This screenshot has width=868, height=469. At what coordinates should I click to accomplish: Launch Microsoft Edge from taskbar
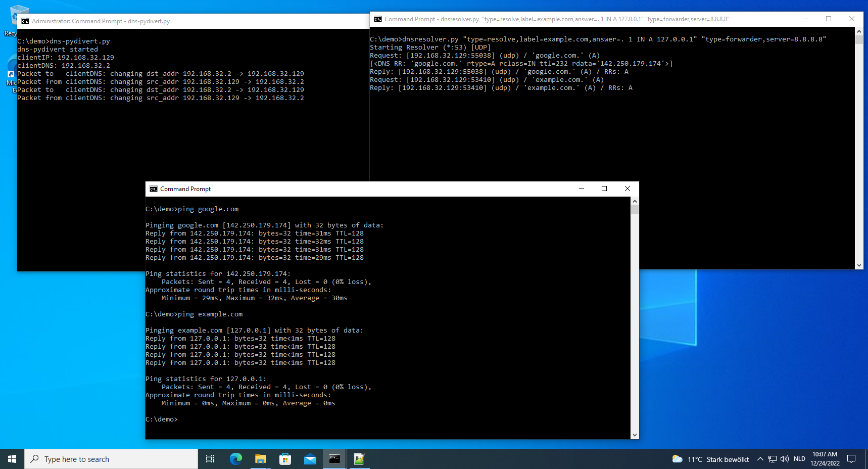(235, 459)
